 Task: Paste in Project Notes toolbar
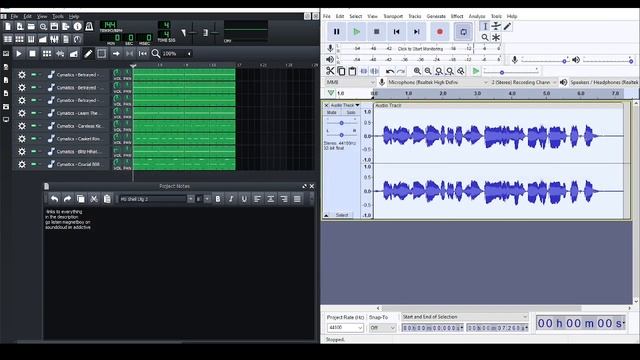click(107, 199)
